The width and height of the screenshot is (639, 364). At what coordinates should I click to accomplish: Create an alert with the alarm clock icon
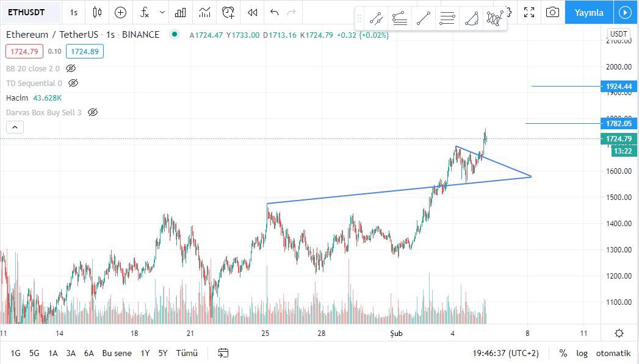coord(228,12)
